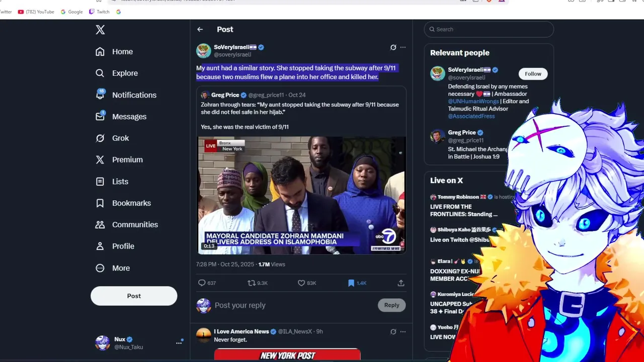Play the quoted ABC7 video
The height and width of the screenshot is (362, 644).
pos(302,196)
